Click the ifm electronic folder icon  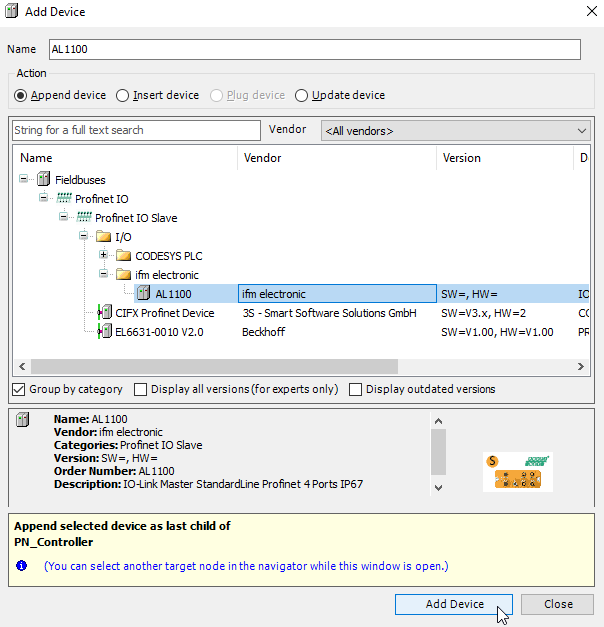point(124,275)
